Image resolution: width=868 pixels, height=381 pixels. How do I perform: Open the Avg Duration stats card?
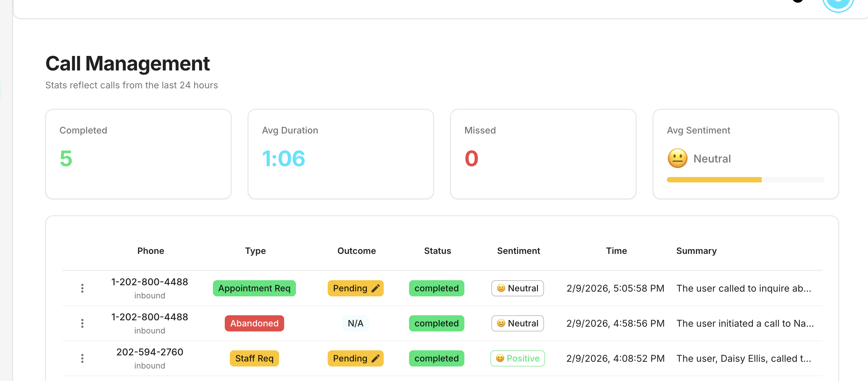341,154
